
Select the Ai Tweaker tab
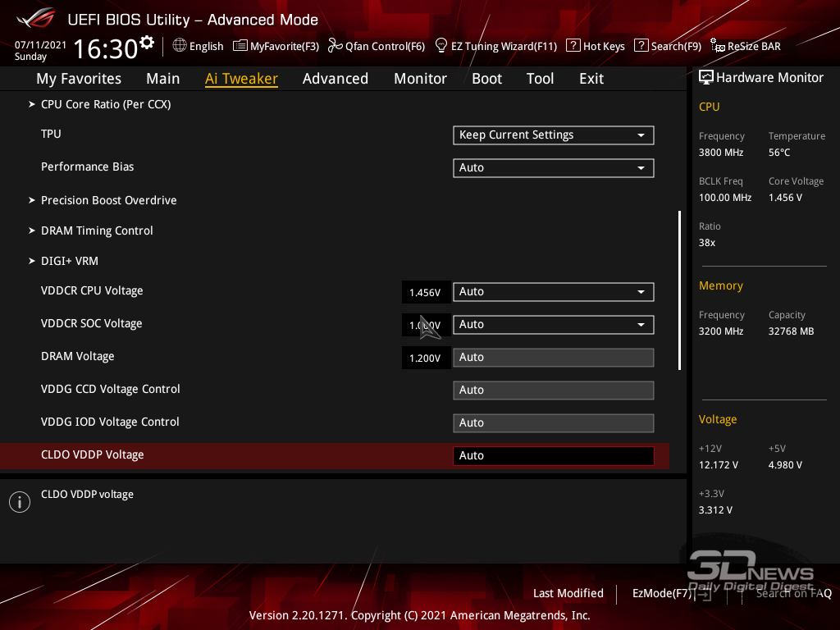pyautogui.click(x=241, y=79)
